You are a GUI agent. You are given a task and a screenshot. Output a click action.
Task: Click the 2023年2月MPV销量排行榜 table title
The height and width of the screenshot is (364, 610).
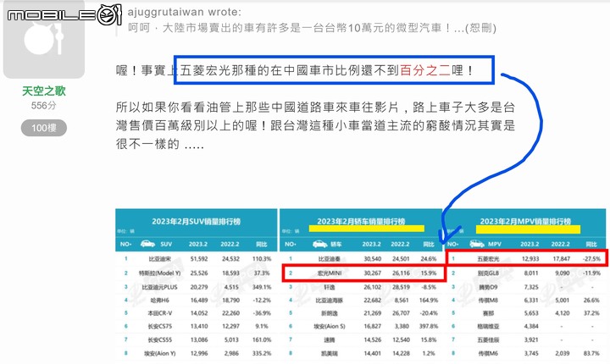tap(525, 221)
